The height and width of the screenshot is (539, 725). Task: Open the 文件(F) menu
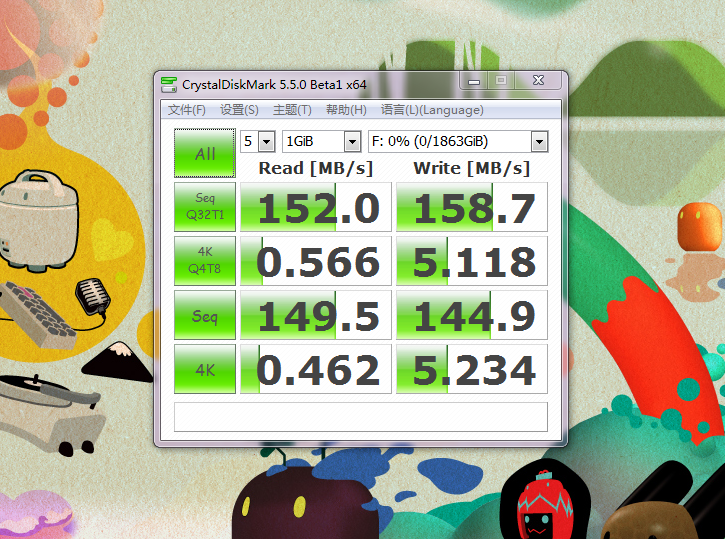pos(186,110)
